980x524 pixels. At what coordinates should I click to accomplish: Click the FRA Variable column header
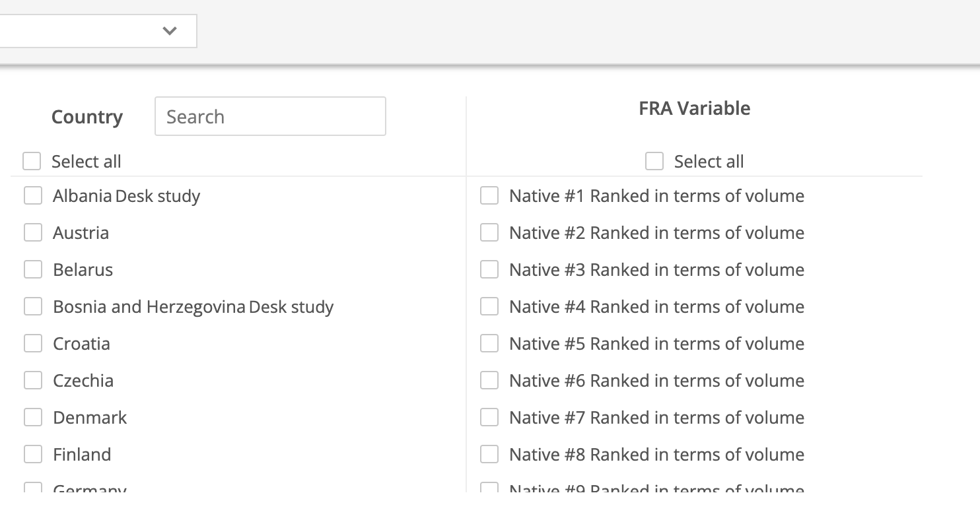click(x=693, y=108)
